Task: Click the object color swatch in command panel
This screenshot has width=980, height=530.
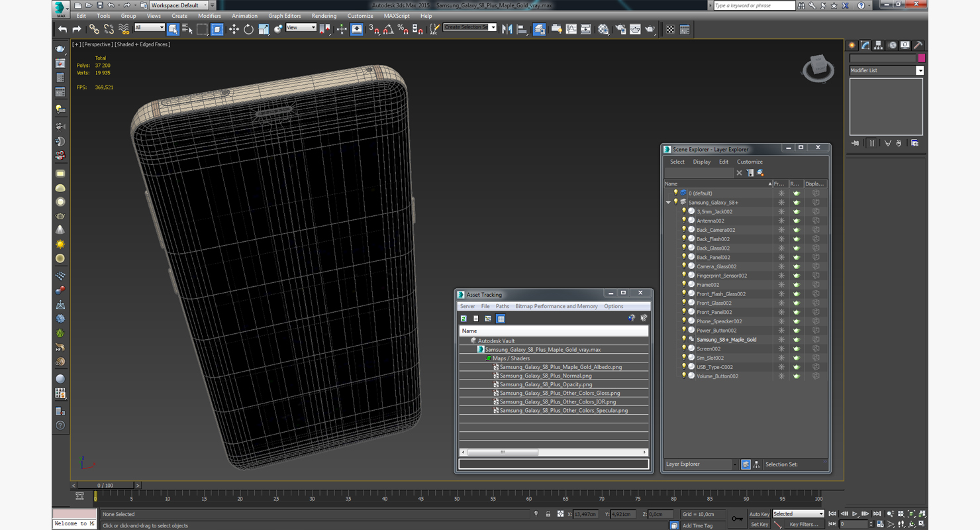Action: (x=921, y=58)
